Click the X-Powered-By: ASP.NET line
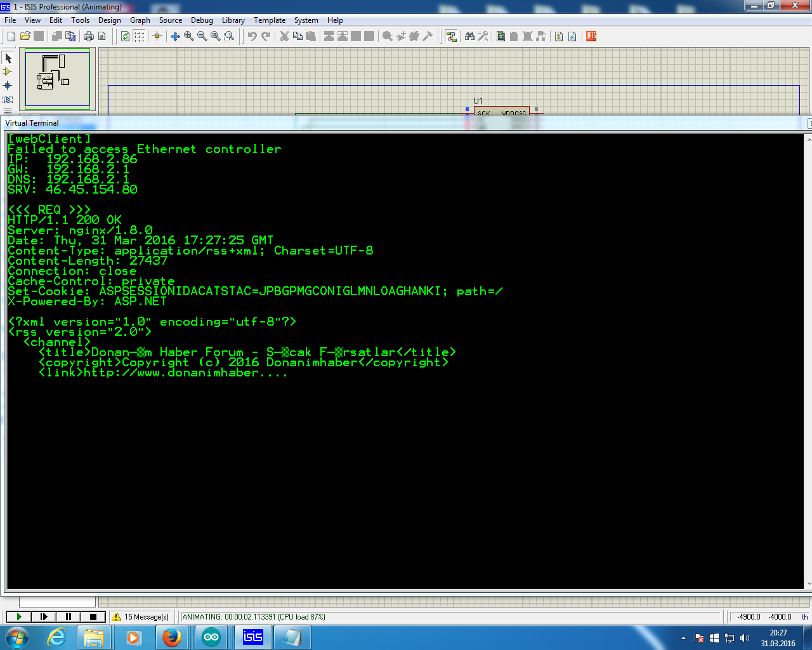812x650 pixels. [x=87, y=302]
